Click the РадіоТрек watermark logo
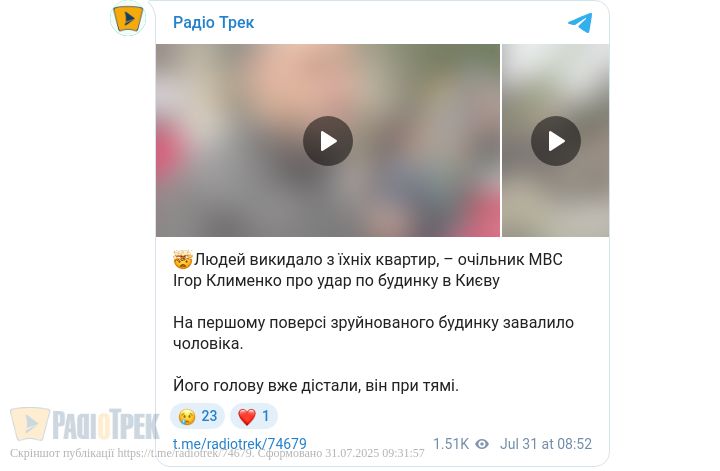This screenshot has width=720, height=471. pyautogui.click(x=85, y=424)
